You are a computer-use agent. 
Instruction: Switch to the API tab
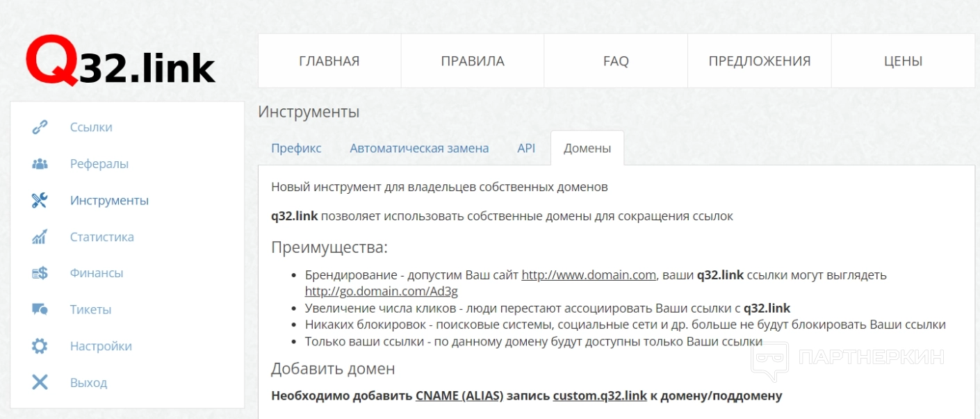(x=526, y=148)
